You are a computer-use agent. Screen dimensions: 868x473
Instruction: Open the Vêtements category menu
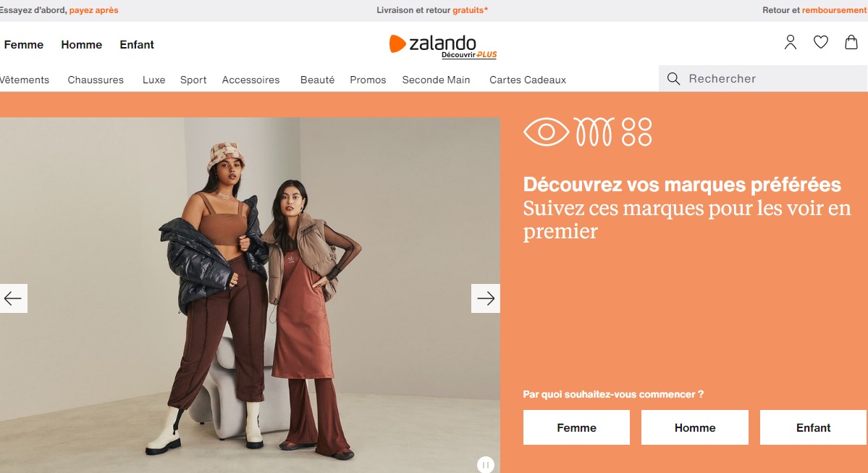point(25,80)
